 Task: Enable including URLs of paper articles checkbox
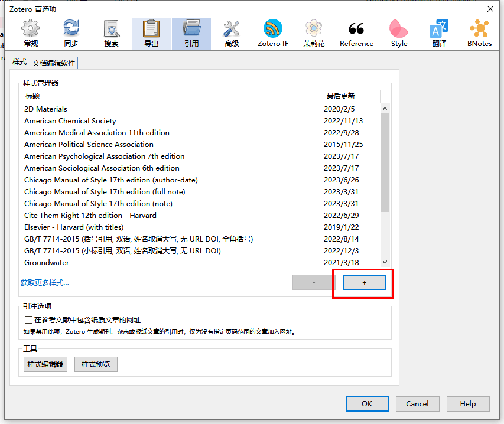point(29,319)
